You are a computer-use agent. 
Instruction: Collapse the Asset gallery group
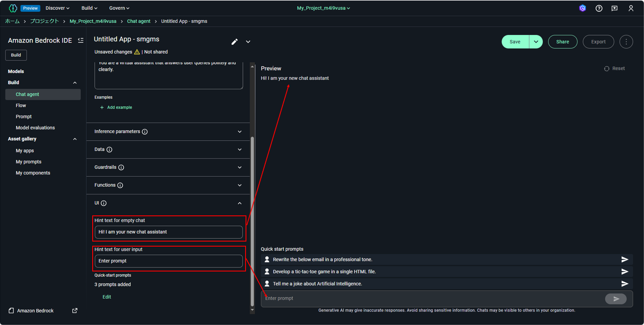click(75, 139)
